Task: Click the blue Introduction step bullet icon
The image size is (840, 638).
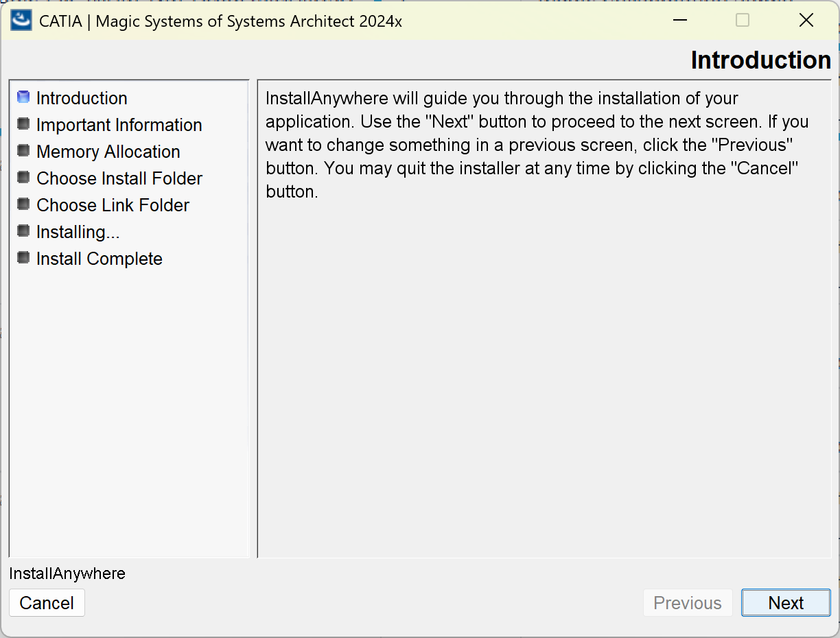Action: (23, 97)
